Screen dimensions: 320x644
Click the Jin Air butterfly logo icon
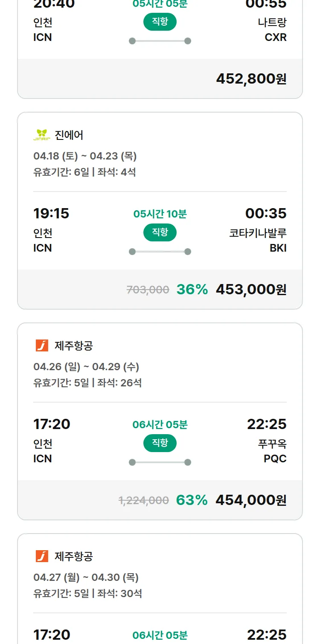tap(42, 135)
